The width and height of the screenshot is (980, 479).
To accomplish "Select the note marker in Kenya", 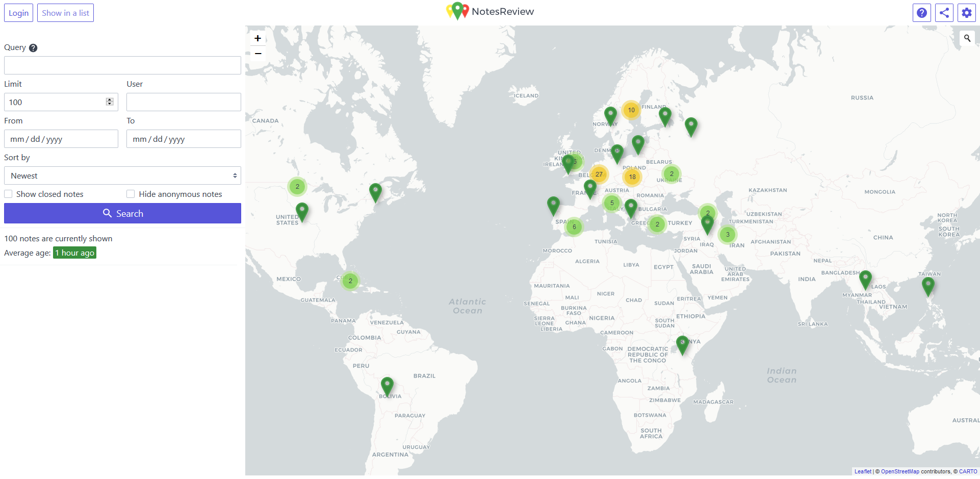I will [682, 345].
